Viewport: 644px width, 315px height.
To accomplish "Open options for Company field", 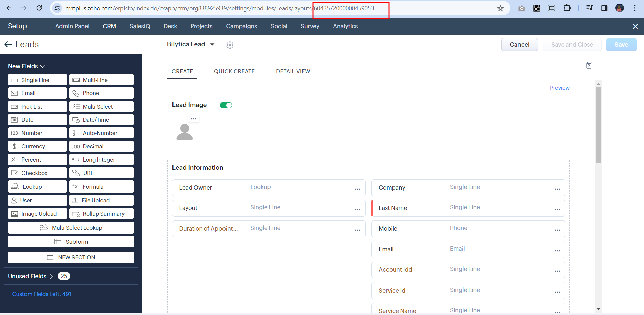I will click(557, 189).
